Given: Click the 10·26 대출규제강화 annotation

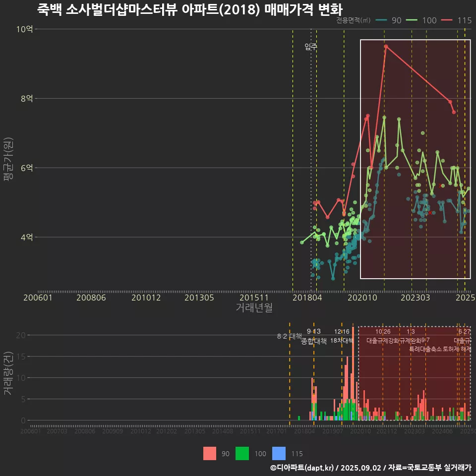Looking at the screenshot, I should [x=383, y=336].
